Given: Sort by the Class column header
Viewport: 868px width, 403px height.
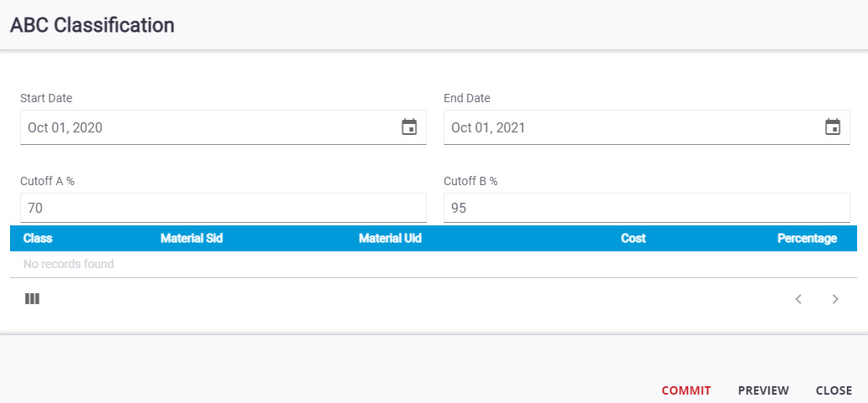Looking at the screenshot, I should point(38,239).
